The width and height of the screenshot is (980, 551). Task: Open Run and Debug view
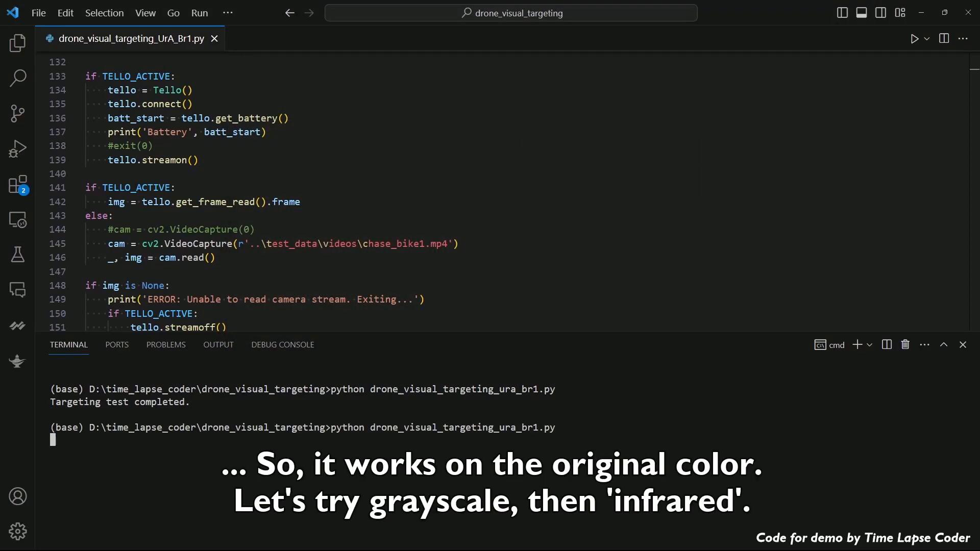18,149
